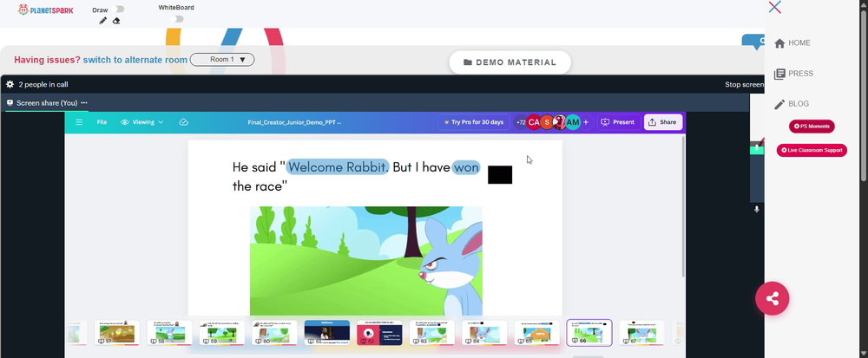Select slide thumbnail 64
Image resolution: width=868 pixels, height=358 pixels.
484,333
